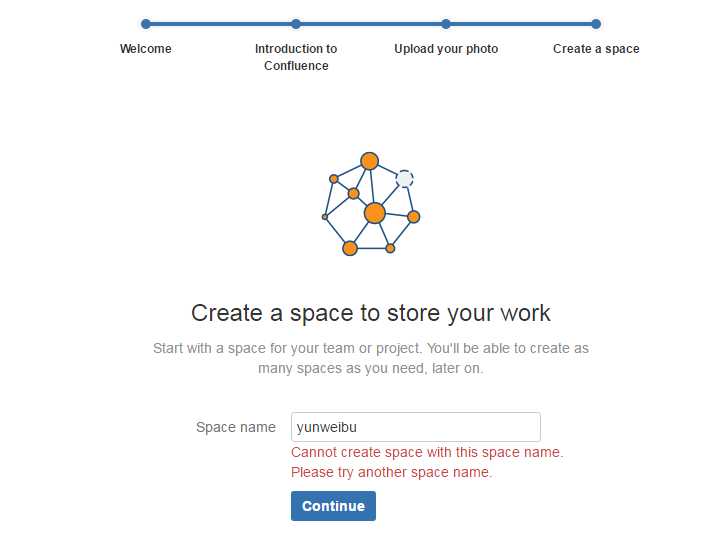Click the large orange center node
The height and width of the screenshot is (543, 706).
click(374, 213)
